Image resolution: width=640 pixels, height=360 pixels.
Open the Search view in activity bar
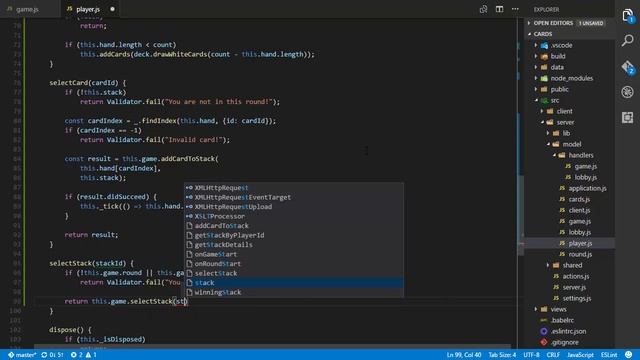point(628,40)
